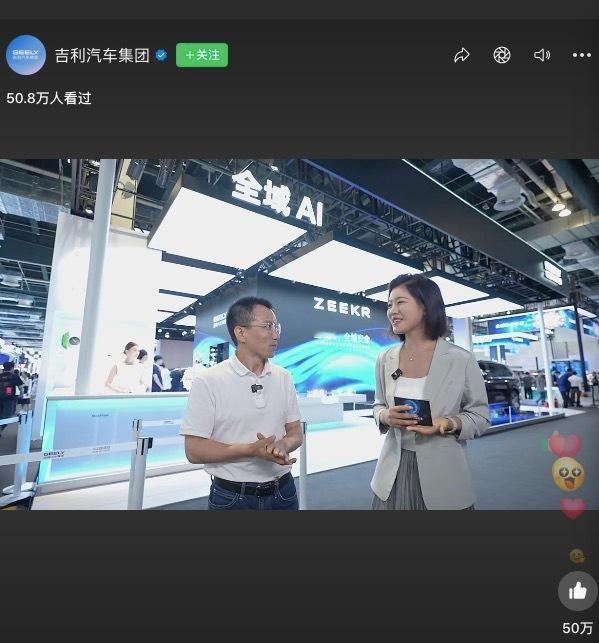Viewport: 599px width, 643px height.
Task: Open the 吉利汽车集团 channel name
Action: [x=102, y=55]
